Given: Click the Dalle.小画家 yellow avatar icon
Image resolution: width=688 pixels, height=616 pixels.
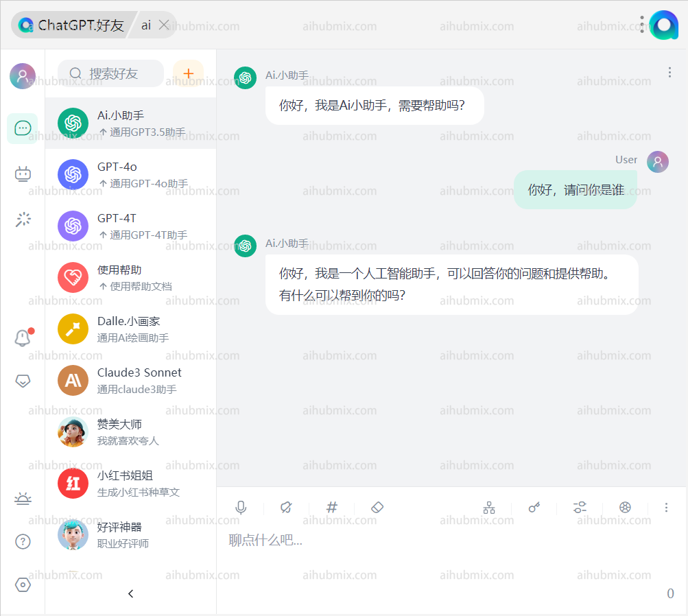Looking at the screenshot, I should (x=73, y=329).
